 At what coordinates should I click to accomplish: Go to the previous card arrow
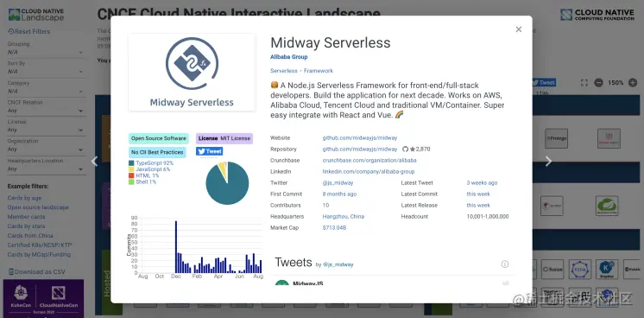94,162
